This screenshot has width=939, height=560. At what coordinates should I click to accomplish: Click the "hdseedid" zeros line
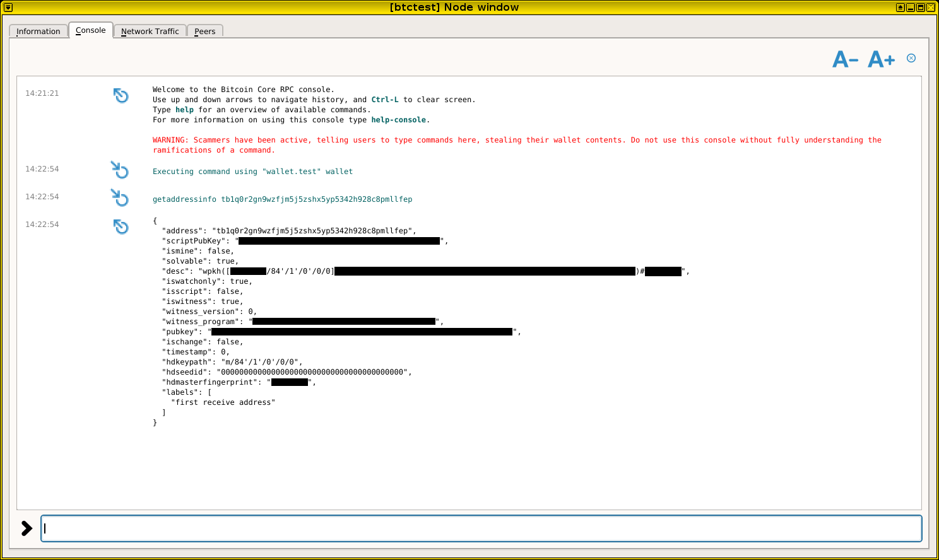tap(287, 372)
